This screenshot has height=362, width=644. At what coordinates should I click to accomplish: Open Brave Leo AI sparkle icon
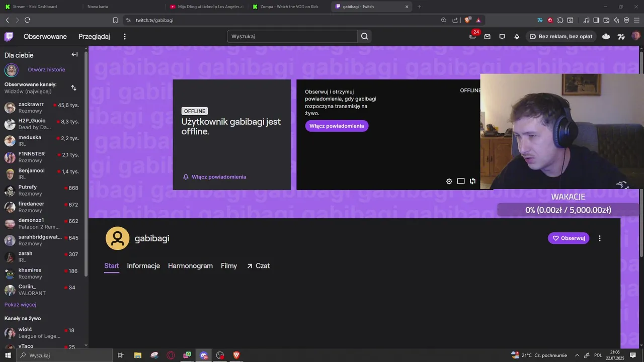[x=616, y=20]
